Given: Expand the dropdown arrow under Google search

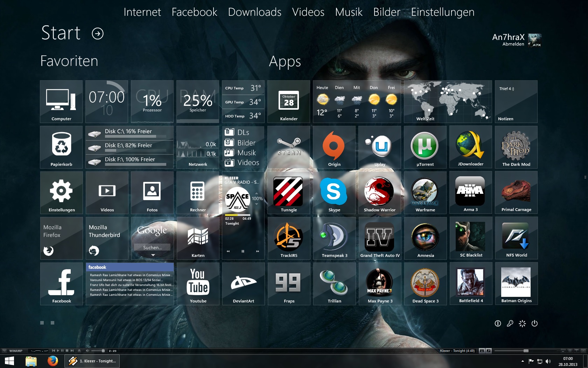Looking at the screenshot, I should click(x=153, y=255).
